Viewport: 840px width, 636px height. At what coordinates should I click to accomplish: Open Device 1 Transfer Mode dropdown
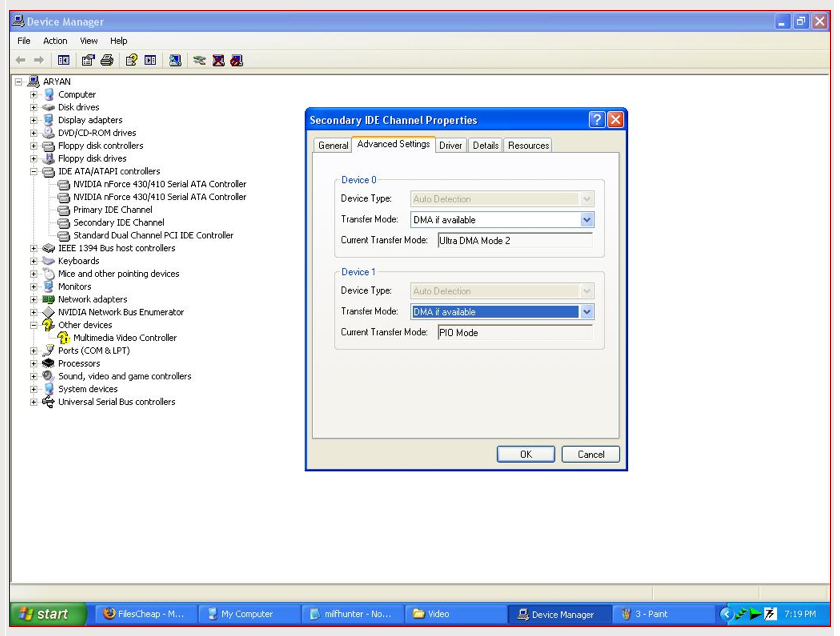pos(587,312)
